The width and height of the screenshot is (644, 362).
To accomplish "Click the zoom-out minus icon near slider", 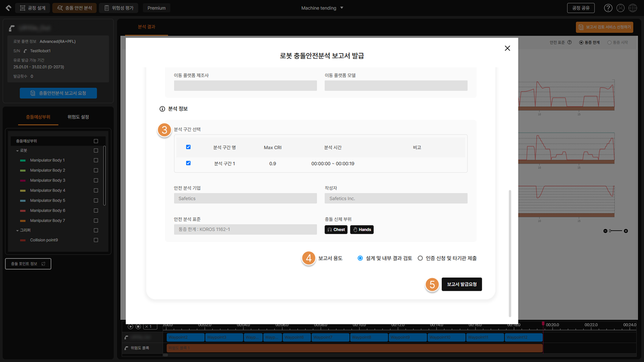I will coord(605,231).
